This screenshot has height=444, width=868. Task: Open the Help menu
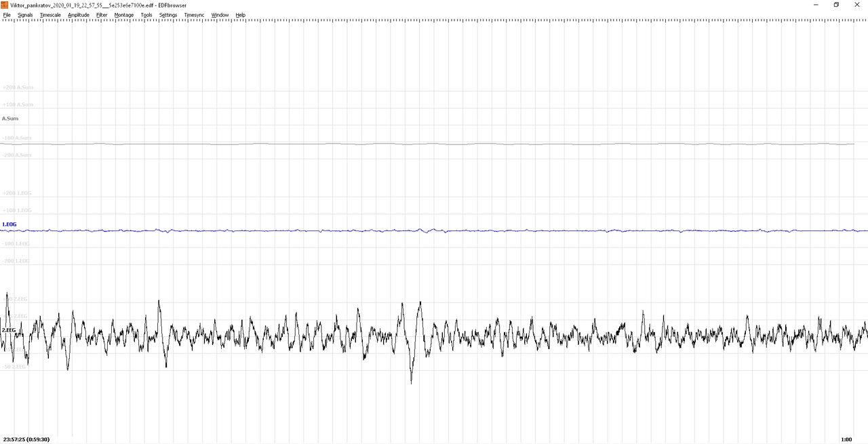(x=240, y=15)
